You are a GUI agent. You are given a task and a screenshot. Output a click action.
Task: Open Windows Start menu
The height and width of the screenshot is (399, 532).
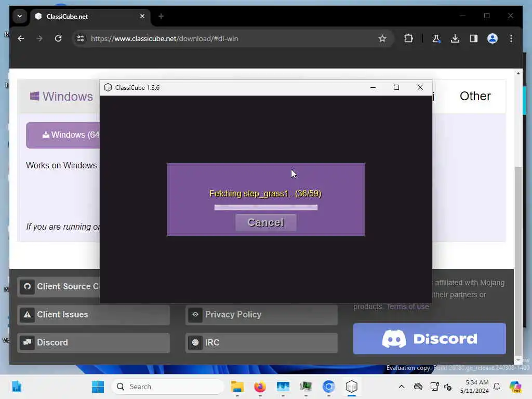click(98, 387)
